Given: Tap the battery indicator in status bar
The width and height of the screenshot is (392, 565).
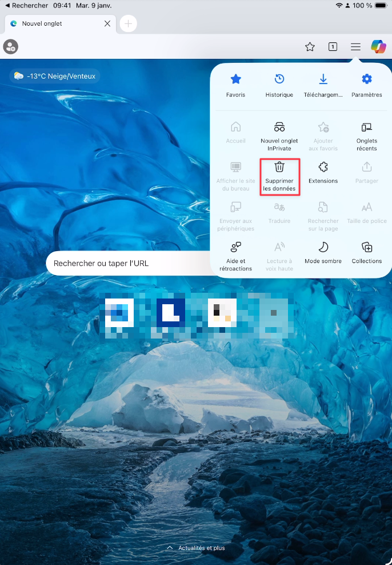Looking at the screenshot, I should coord(381,5).
